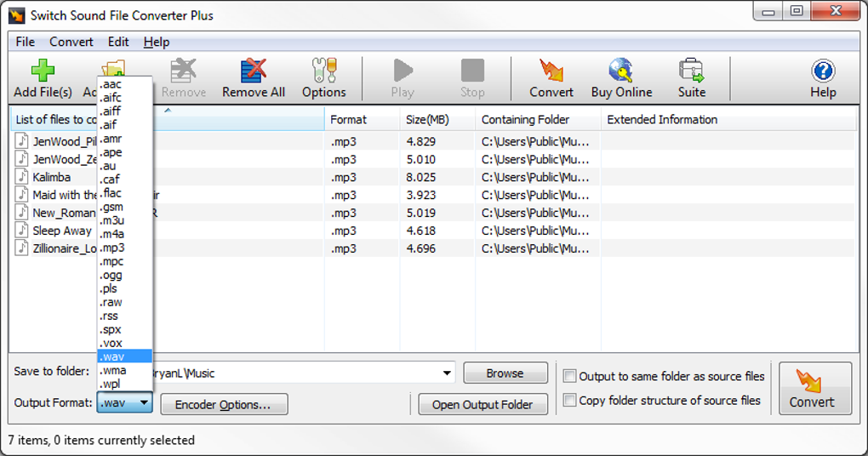
Task: Choose .amr from the format list
Action: click(124, 139)
